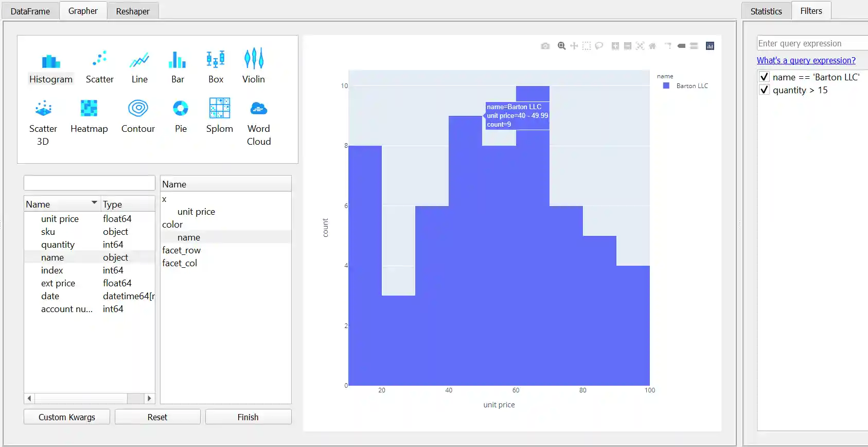This screenshot has width=868, height=447.
Task: Uncheck the name == 'Barton LLC' filter
Action: 765,77
